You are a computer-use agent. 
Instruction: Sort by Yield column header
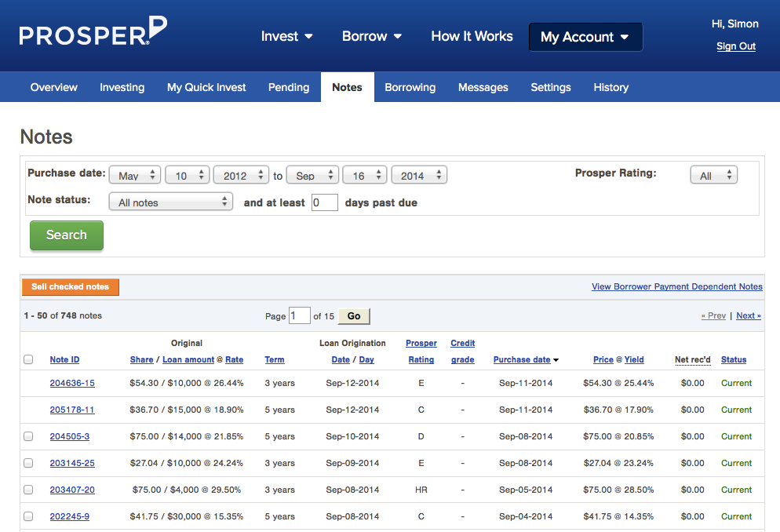point(634,359)
